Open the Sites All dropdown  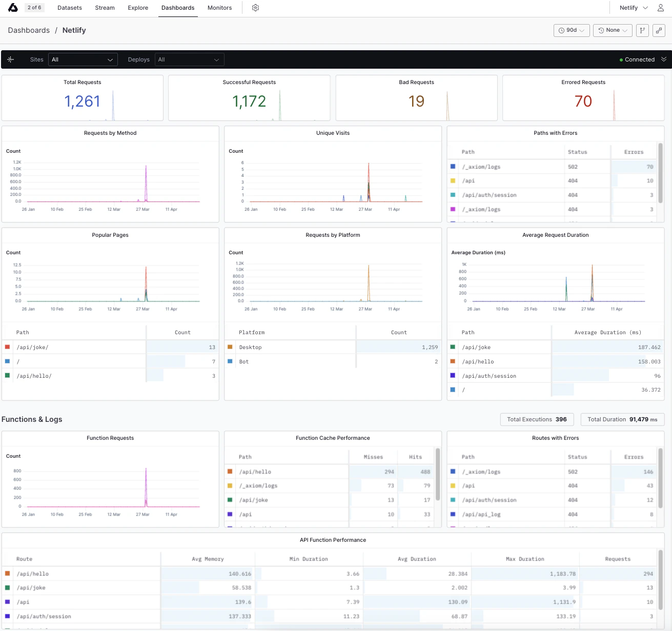click(83, 59)
